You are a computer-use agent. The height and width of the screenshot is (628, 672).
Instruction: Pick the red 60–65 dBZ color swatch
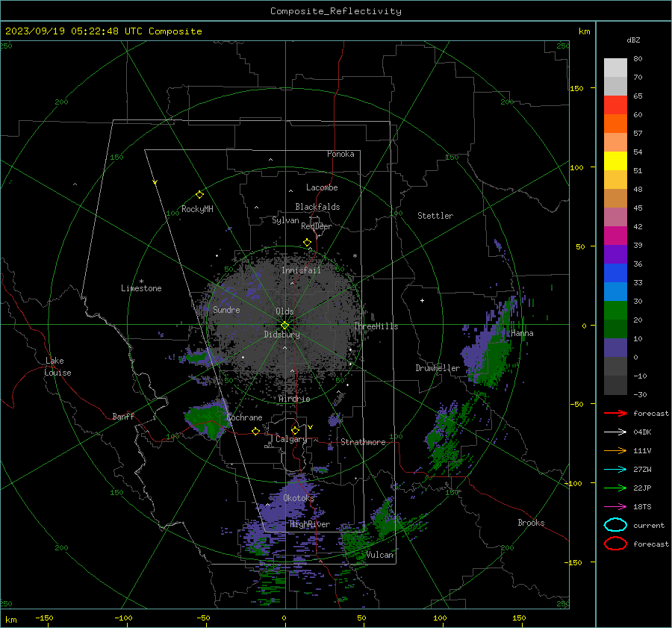(615, 105)
